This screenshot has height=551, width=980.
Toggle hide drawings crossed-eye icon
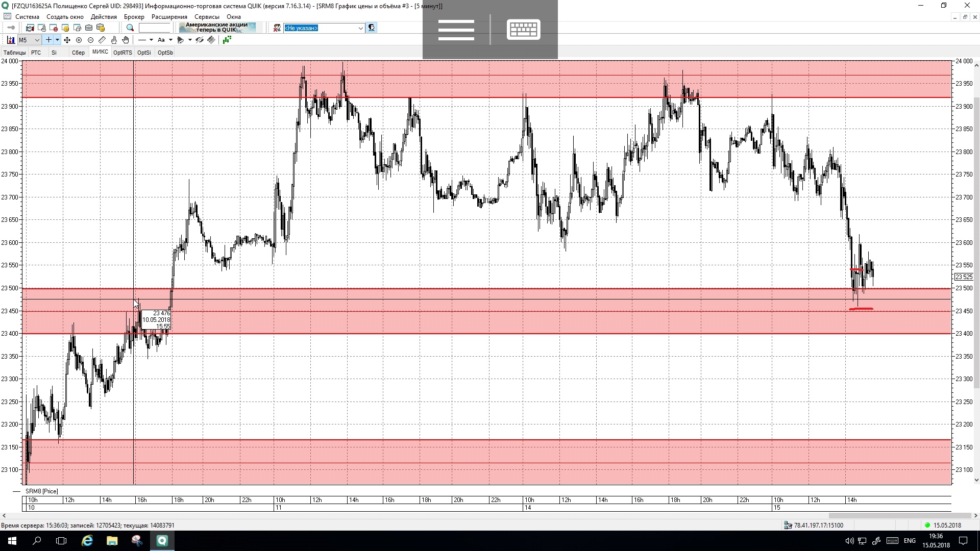200,40
